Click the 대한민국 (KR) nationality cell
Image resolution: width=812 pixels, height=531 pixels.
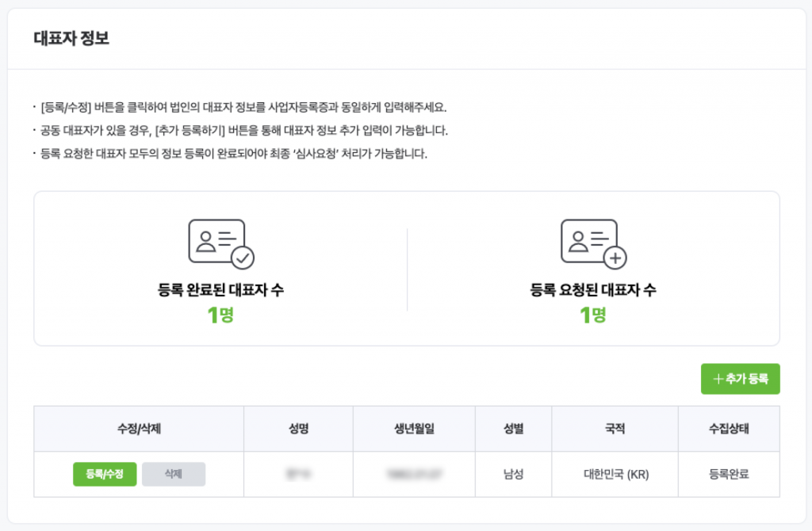pos(615,474)
